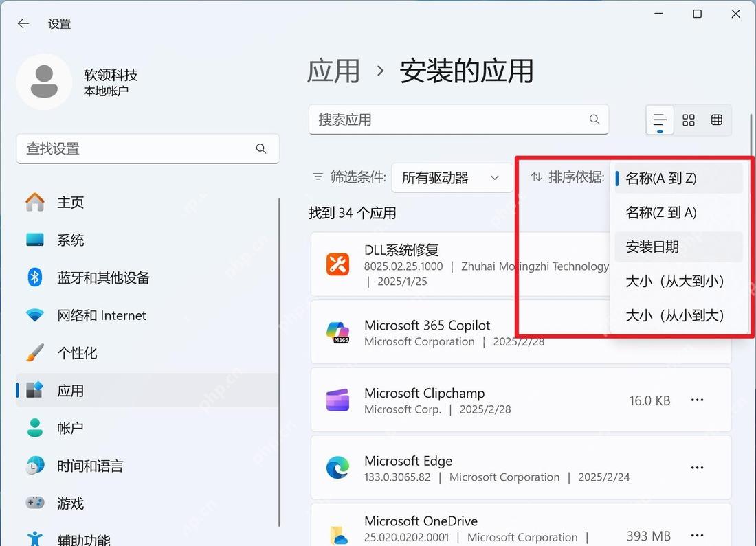Click the 主页 home icon
Screen dimensions: 756x546
coord(35,202)
